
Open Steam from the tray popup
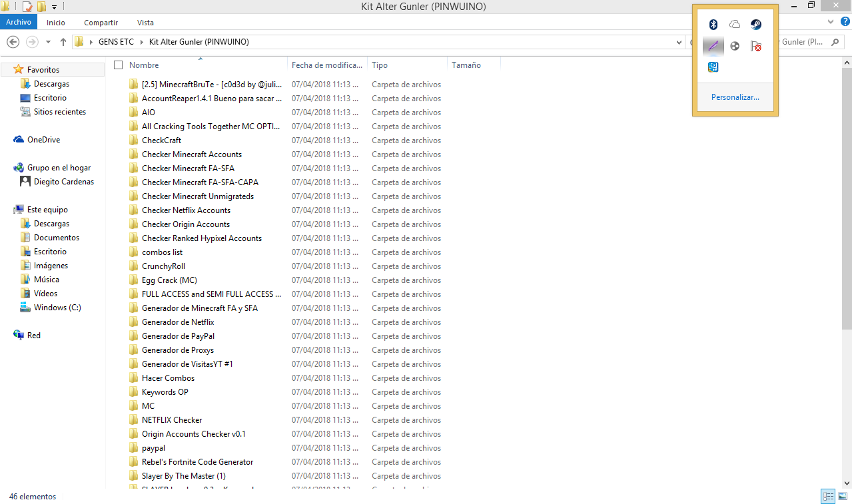click(756, 25)
